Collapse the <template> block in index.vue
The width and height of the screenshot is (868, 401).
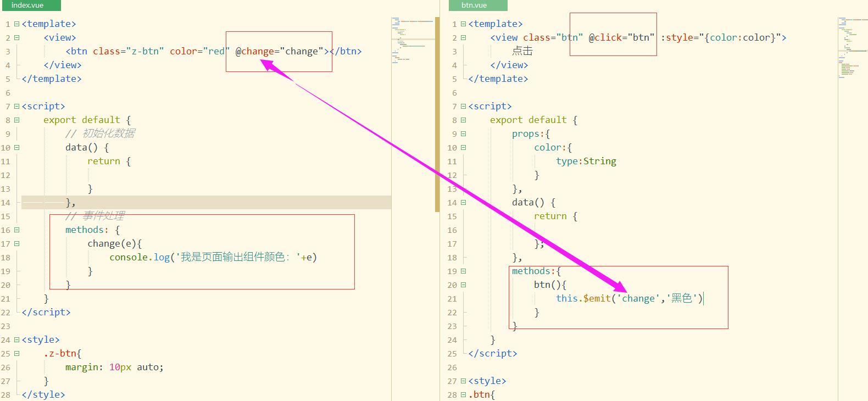click(16, 24)
